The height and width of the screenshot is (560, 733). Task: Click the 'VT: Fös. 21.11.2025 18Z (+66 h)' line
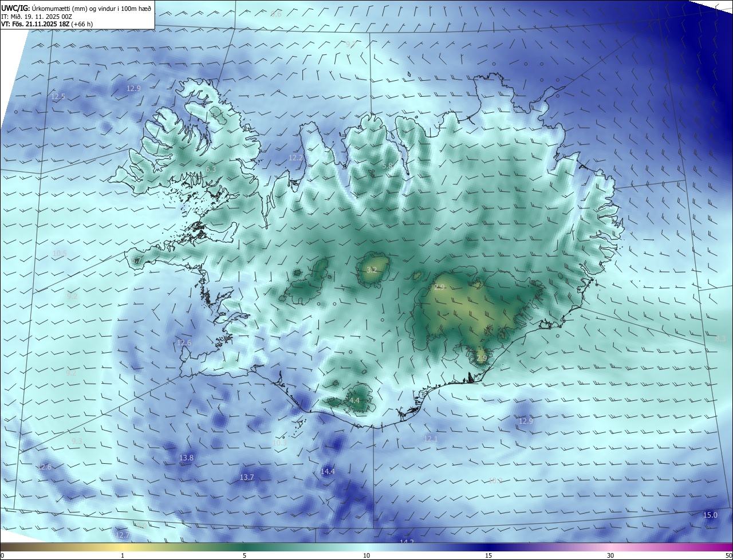coord(47,24)
